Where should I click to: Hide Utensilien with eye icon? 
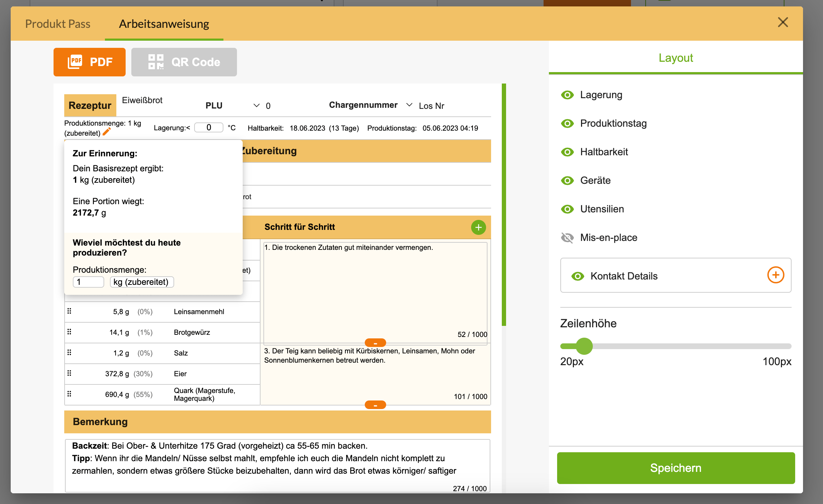(567, 209)
